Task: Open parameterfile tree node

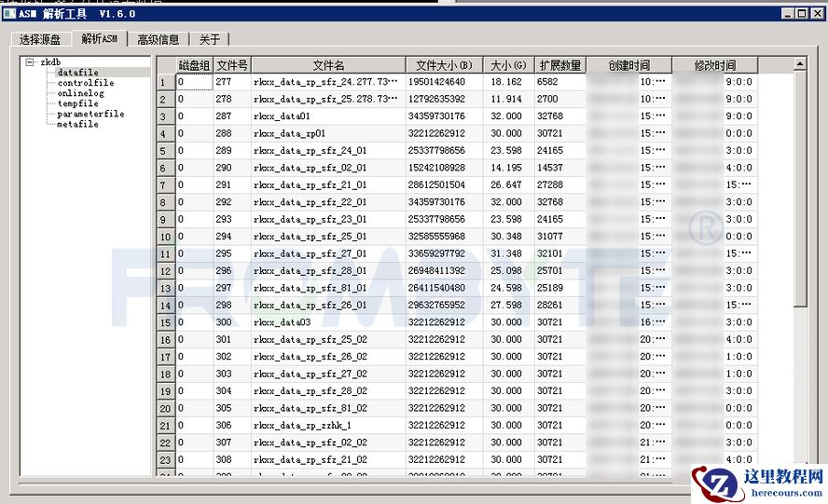Action: [x=90, y=114]
